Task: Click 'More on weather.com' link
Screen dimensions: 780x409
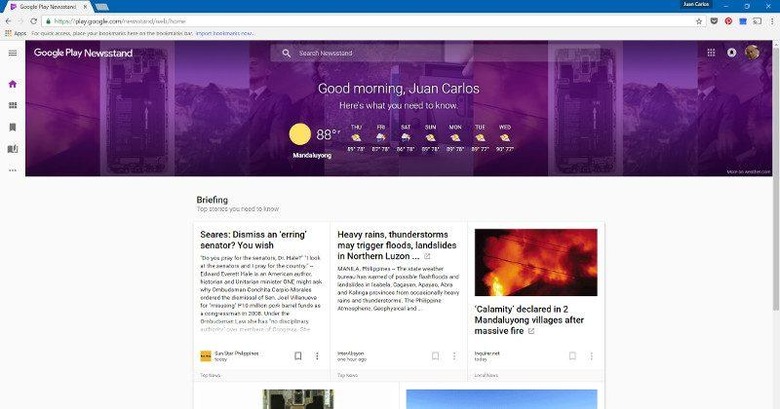Action: [749, 172]
